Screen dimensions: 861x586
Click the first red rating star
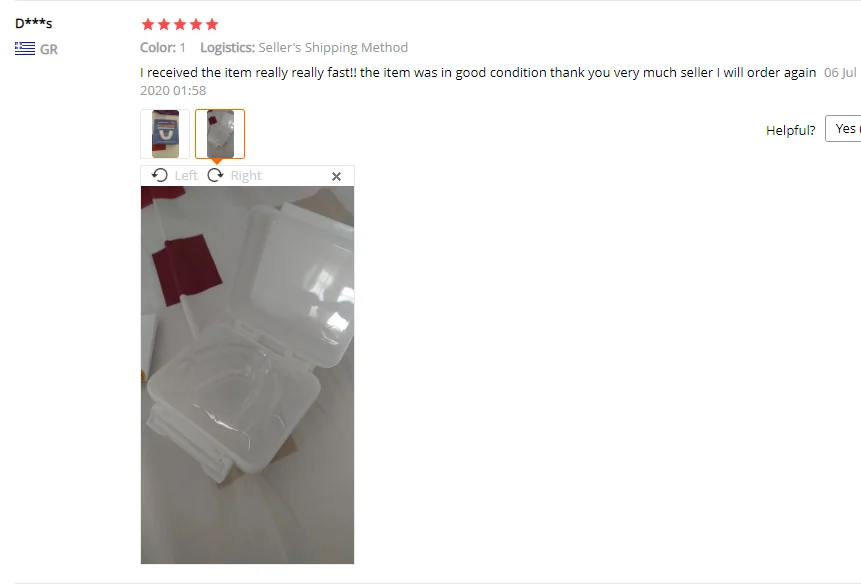tap(148, 24)
